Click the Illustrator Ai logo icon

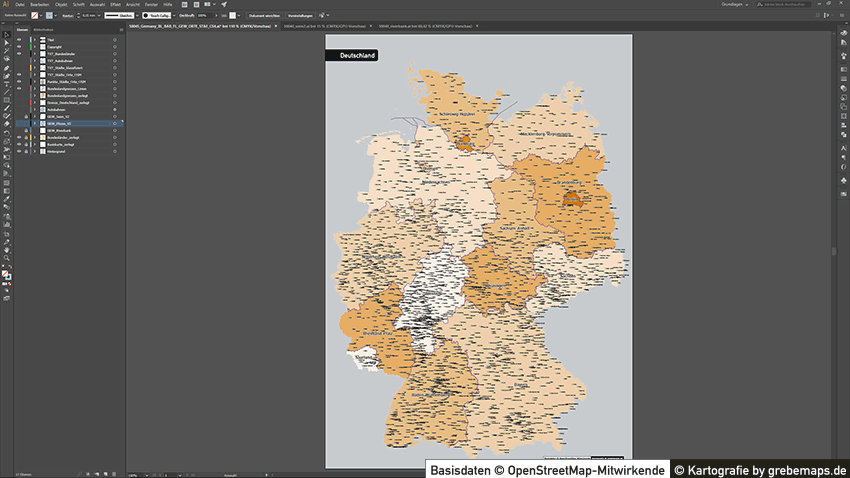[x=7, y=5]
